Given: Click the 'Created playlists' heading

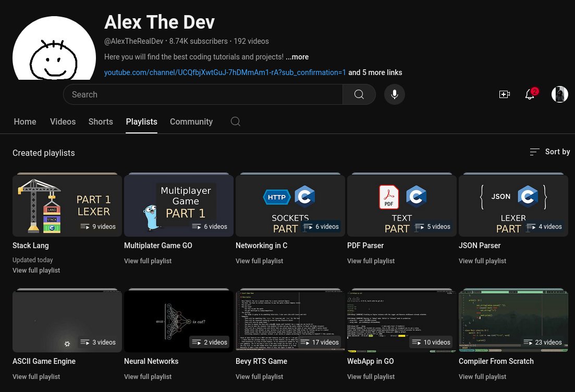Looking at the screenshot, I should pyautogui.click(x=44, y=153).
